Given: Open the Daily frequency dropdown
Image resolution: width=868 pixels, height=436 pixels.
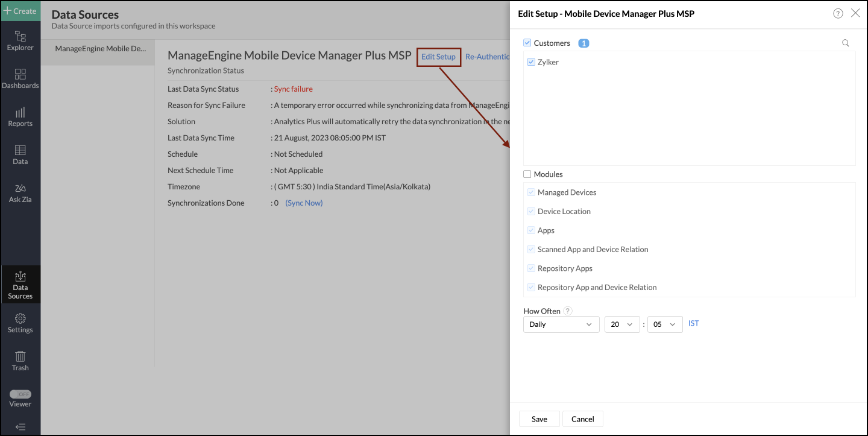Looking at the screenshot, I should [561, 324].
